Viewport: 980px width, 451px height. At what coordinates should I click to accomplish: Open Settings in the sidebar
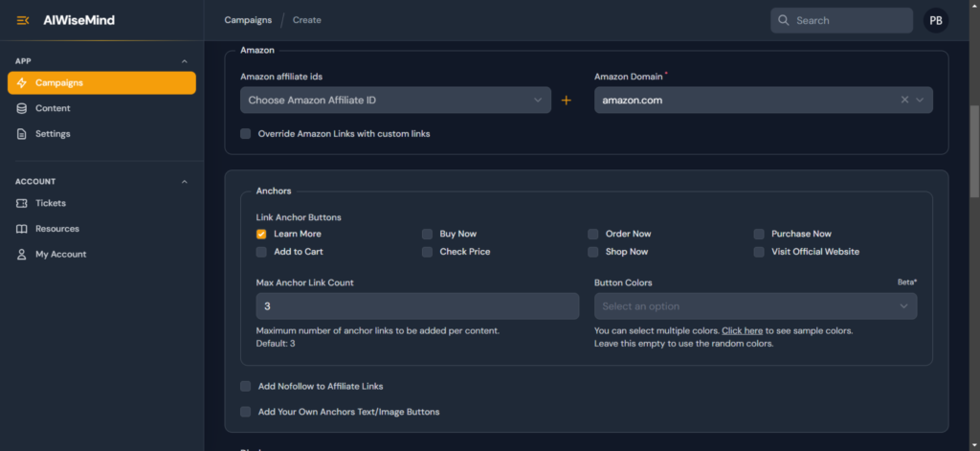pos(101,134)
